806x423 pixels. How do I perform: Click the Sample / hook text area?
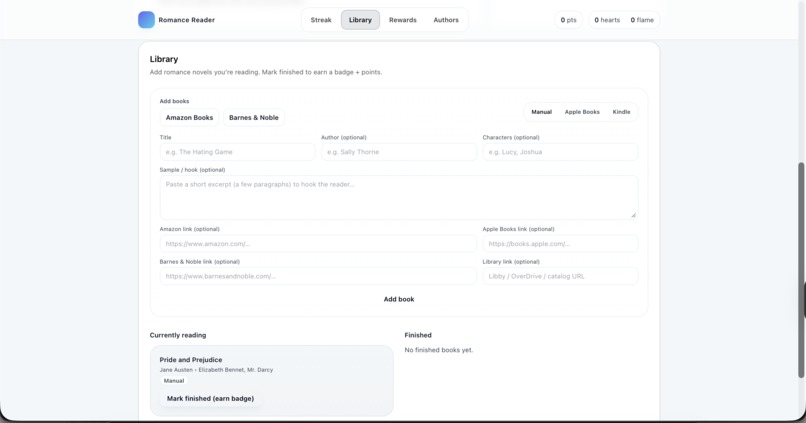click(x=399, y=197)
